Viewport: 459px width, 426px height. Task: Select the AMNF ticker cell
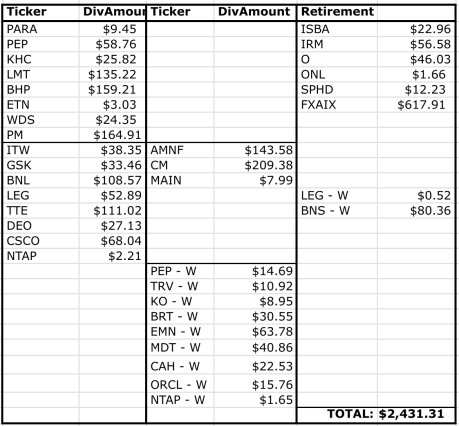[180, 150]
